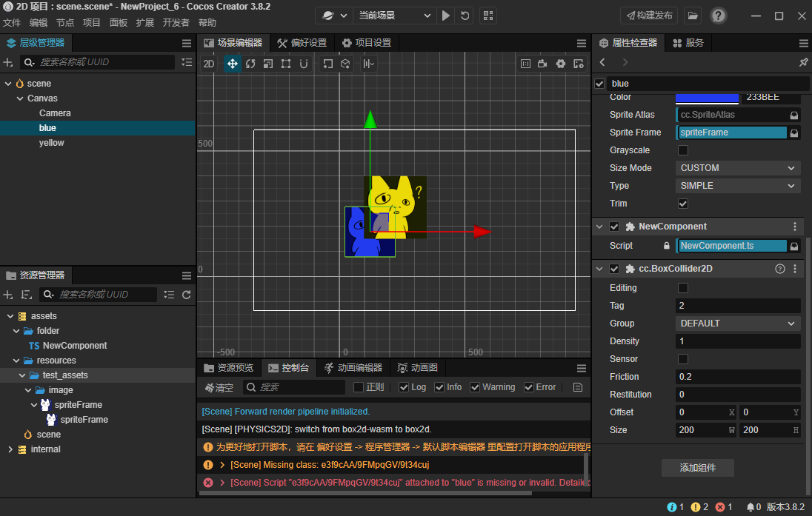Toggle the Sensor checkbox

pos(683,359)
